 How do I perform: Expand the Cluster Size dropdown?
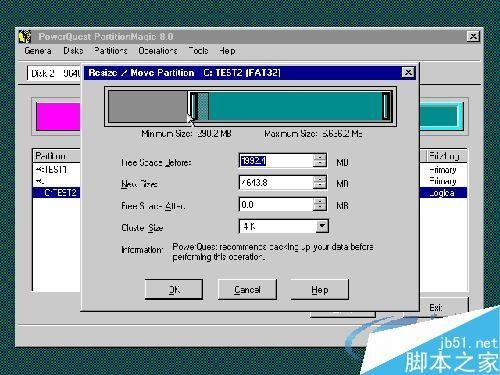click(322, 226)
